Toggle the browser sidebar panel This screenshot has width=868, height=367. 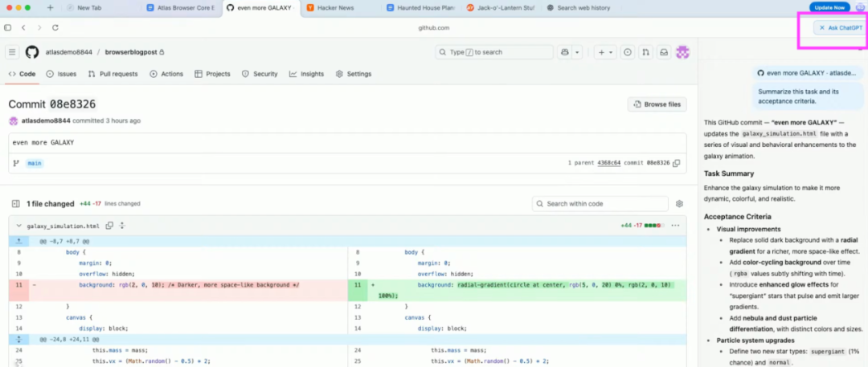tap(8, 27)
